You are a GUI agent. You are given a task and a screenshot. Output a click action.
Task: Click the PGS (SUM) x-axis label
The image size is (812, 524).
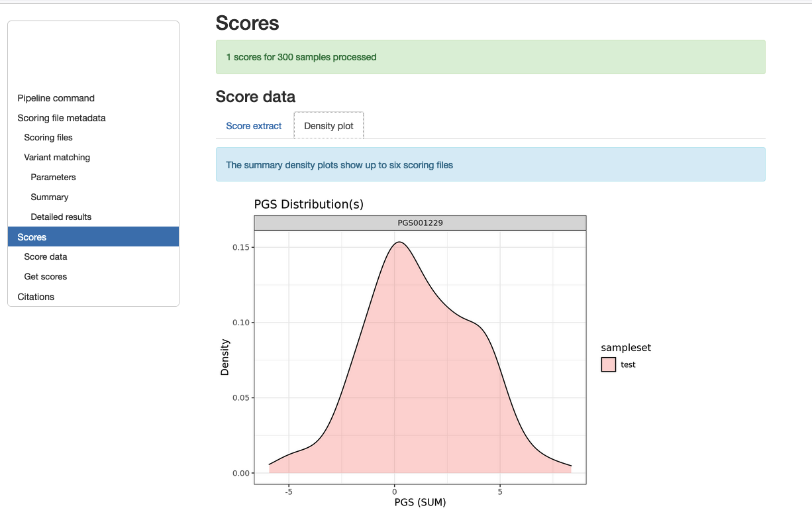coord(420,502)
